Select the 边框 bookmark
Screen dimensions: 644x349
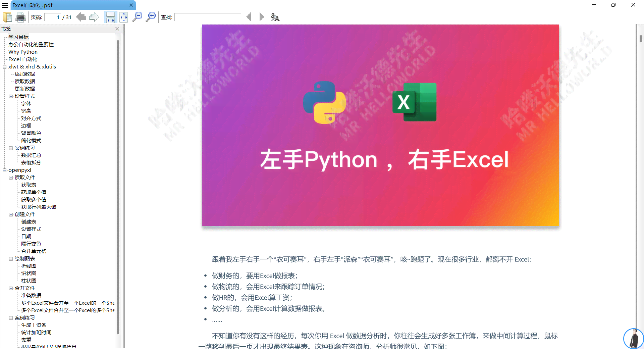coord(26,126)
